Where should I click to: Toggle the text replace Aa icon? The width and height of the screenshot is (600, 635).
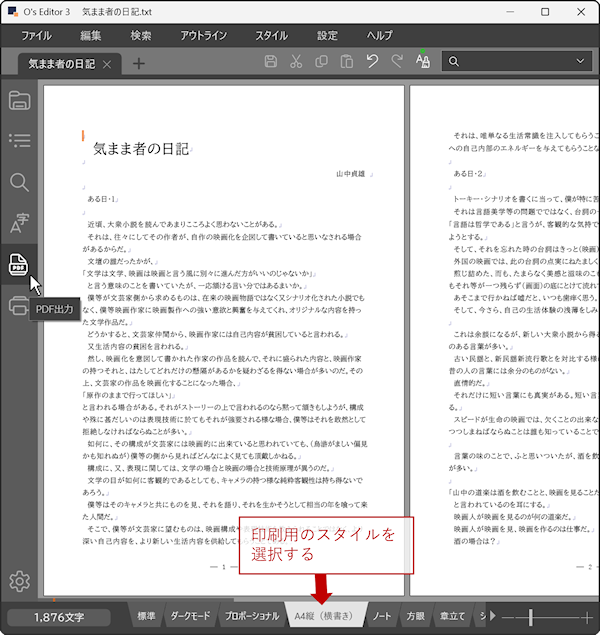[x=422, y=62]
